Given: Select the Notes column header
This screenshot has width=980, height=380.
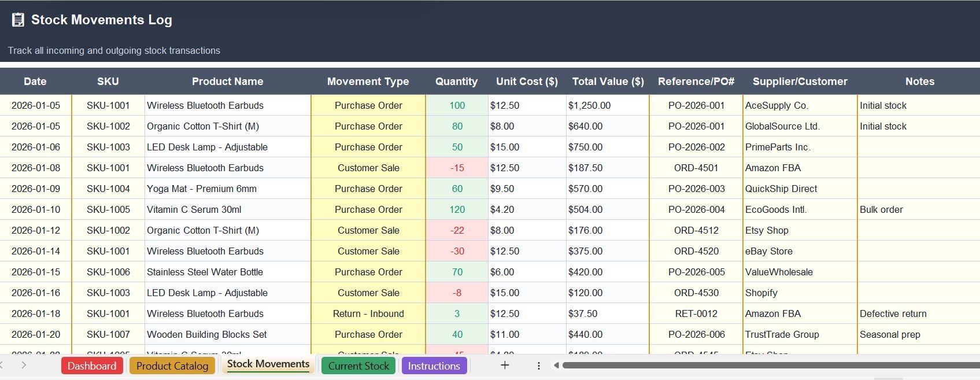Looking at the screenshot, I should (919, 82).
